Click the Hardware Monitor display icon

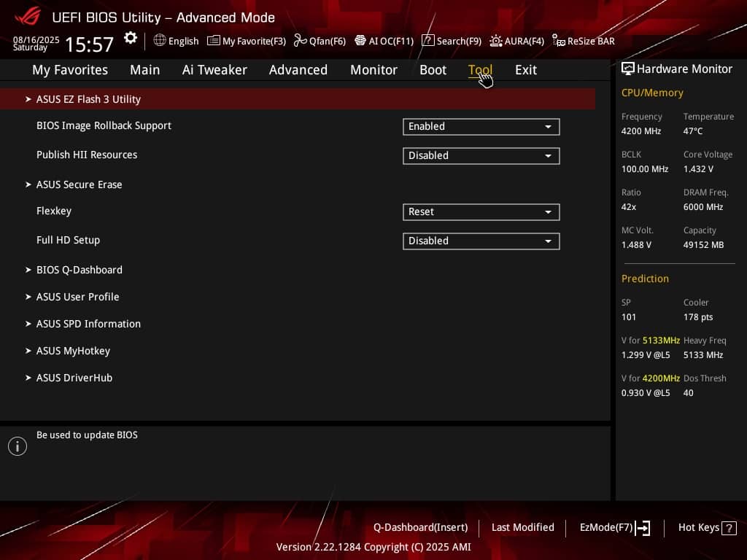628,69
